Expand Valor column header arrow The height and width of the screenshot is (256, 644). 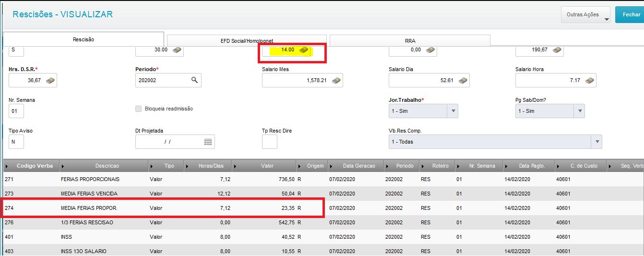coord(236,166)
